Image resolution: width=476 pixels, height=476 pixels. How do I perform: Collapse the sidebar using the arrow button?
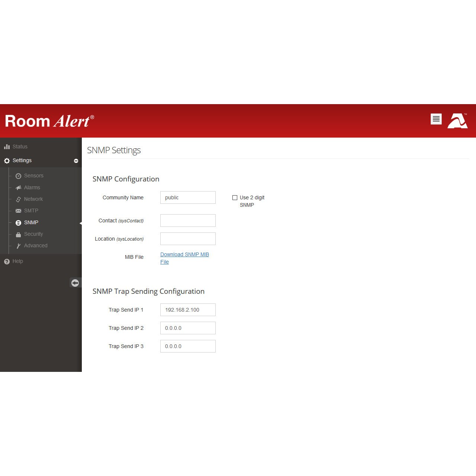point(75,283)
